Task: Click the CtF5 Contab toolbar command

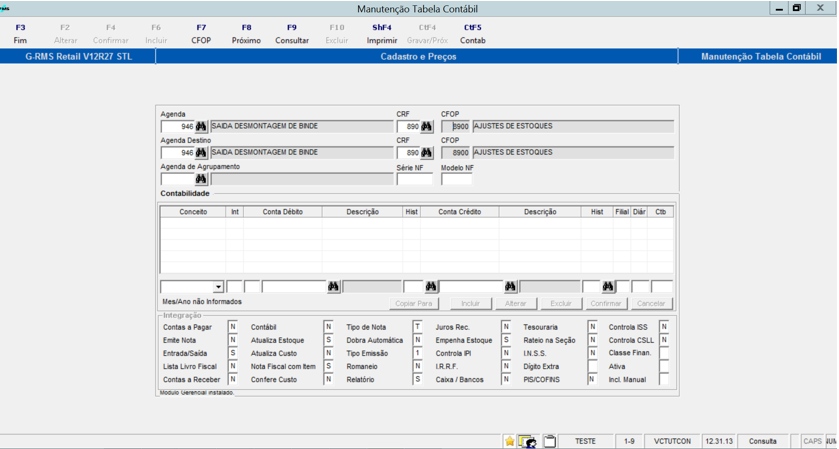Action: (x=472, y=34)
